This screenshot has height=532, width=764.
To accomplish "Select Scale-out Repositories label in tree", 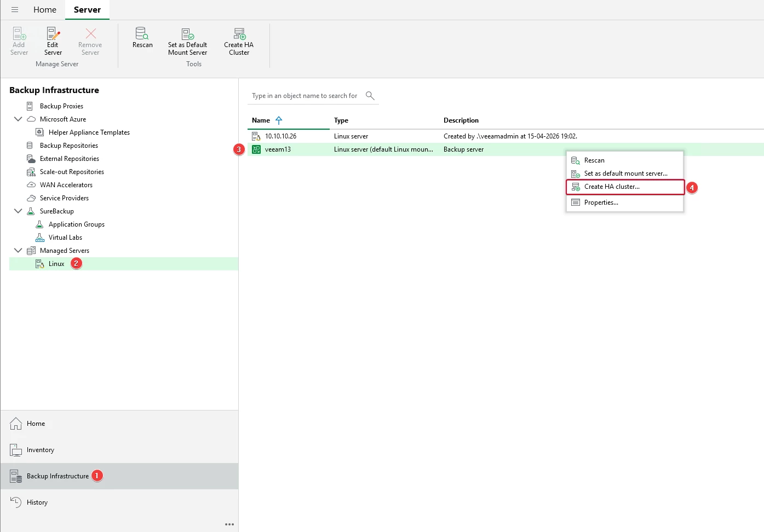I will (72, 172).
